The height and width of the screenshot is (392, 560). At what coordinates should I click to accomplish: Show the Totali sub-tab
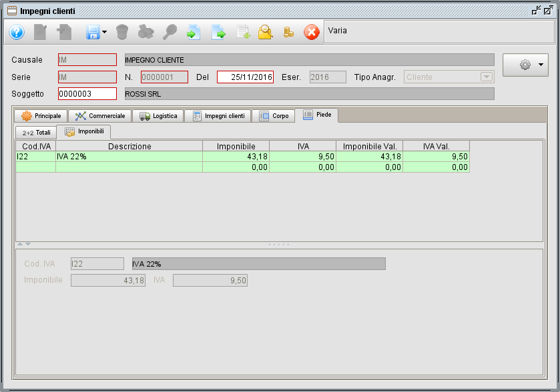click(36, 132)
